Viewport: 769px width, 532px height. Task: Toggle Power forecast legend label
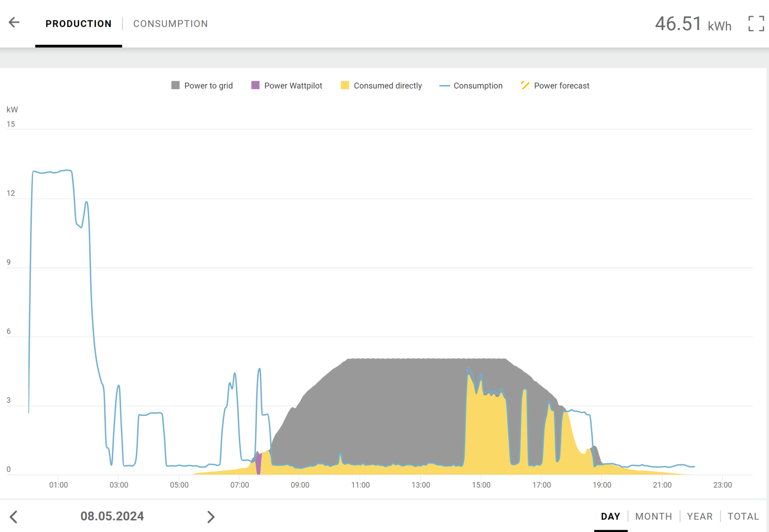pyautogui.click(x=561, y=86)
